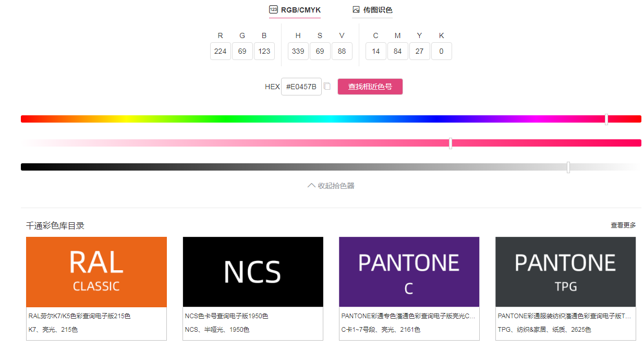Open the PANTONE TPG color library thumbnail

pyautogui.click(x=565, y=272)
